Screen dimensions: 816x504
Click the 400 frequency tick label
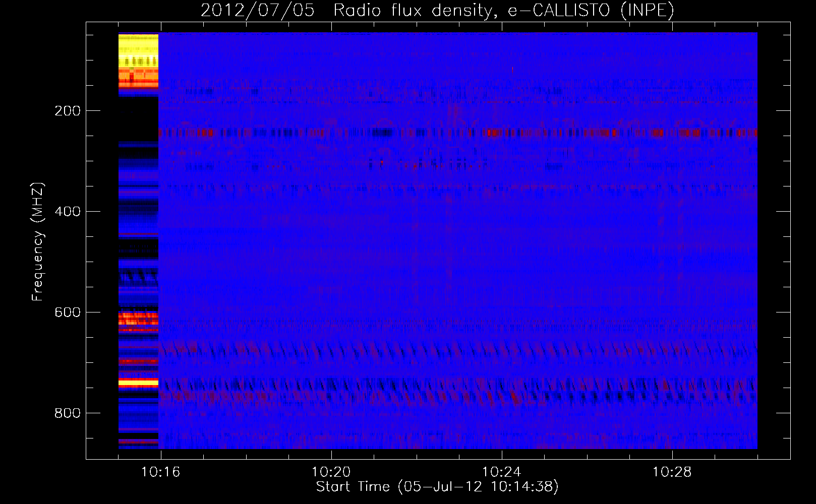click(x=68, y=212)
